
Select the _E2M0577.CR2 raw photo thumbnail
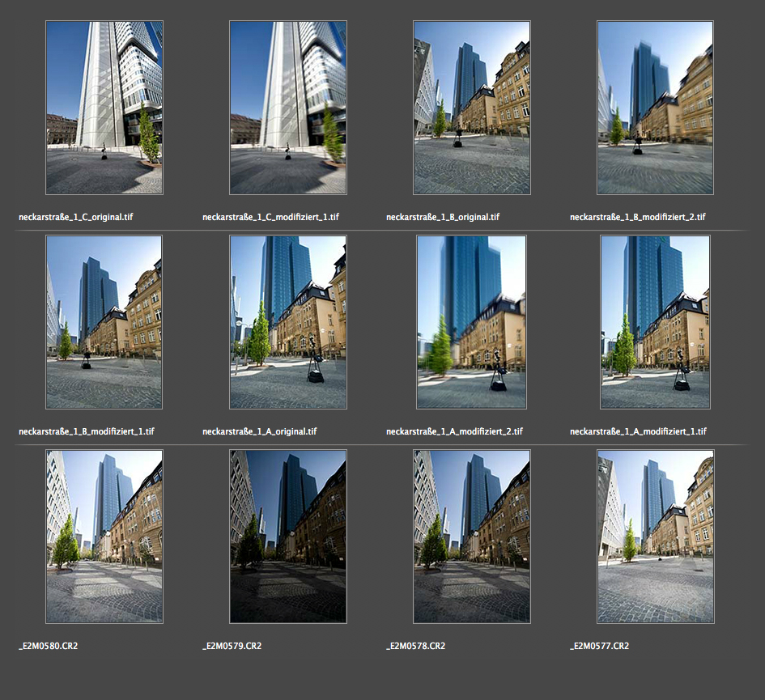coord(655,537)
